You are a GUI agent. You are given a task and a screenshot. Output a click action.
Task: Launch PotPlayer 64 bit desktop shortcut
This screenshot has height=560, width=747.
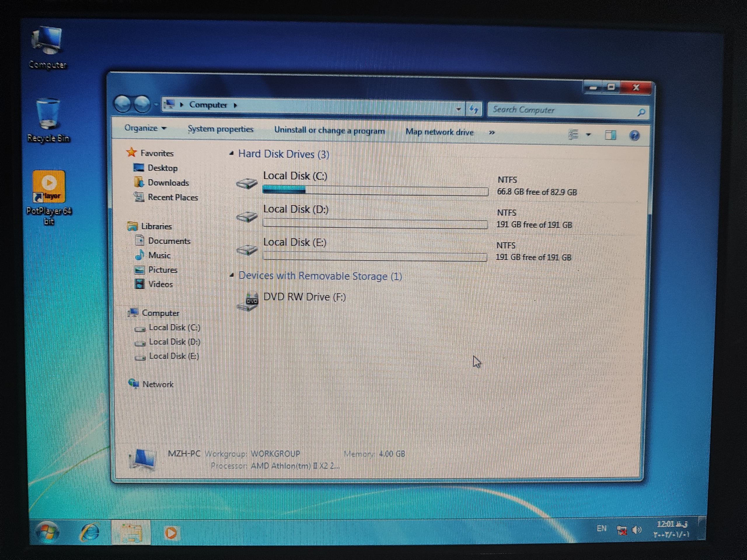(x=49, y=197)
